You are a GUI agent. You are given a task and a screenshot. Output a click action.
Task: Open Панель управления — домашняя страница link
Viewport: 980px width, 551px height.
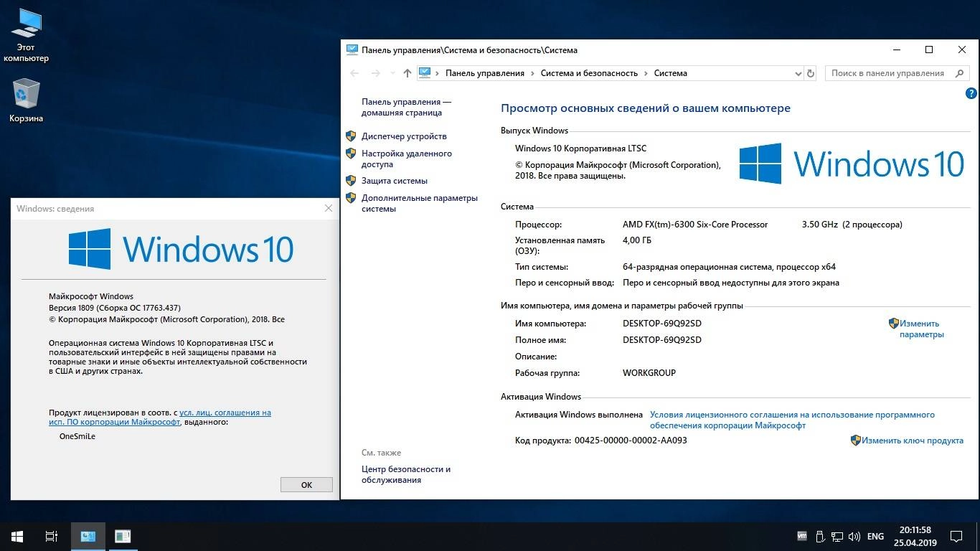tap(406, 108)
